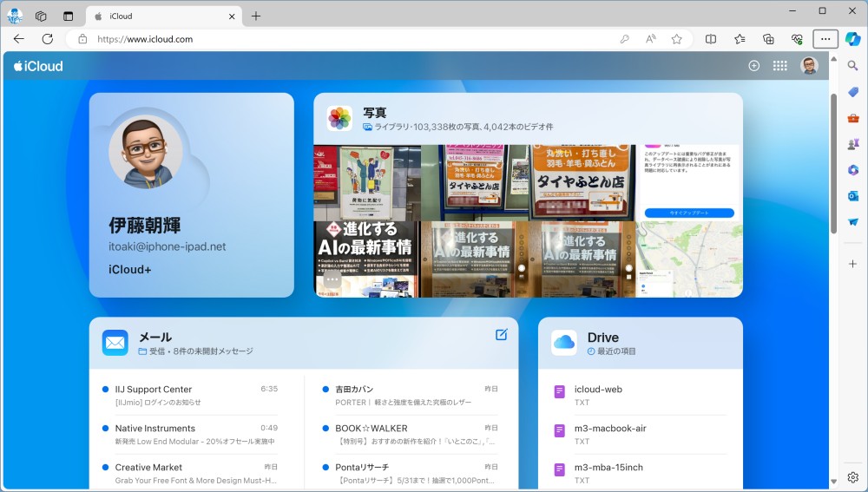This screenshot has height=492, width=868.
Task: Open the 今すぐアップデート screenshot photo
Action: 689,182
